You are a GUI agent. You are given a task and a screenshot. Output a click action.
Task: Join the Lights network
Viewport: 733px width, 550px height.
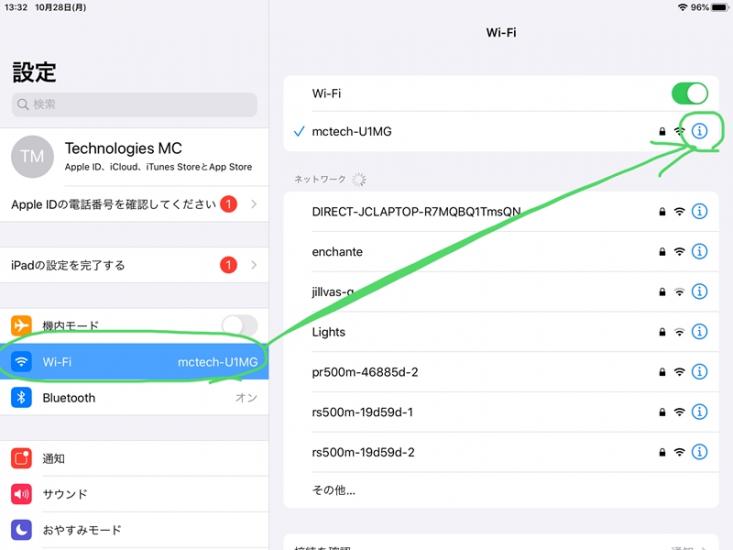(501, 332)
